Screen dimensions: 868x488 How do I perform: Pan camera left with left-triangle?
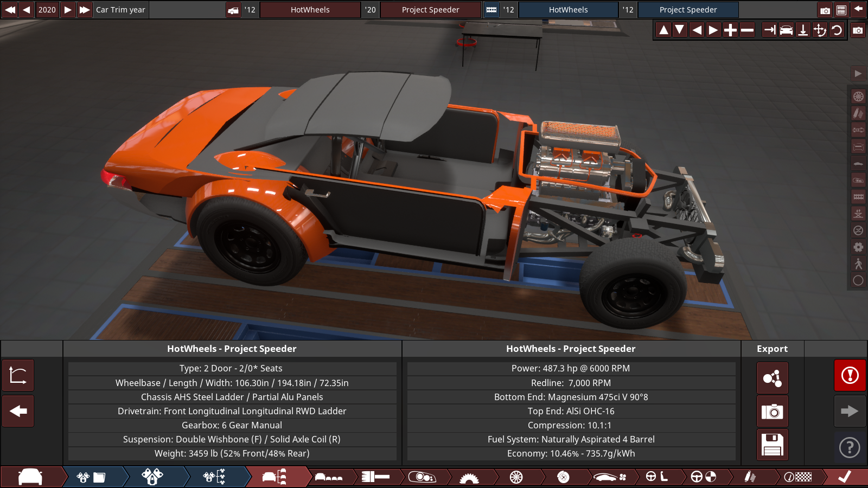pos(697,30)
